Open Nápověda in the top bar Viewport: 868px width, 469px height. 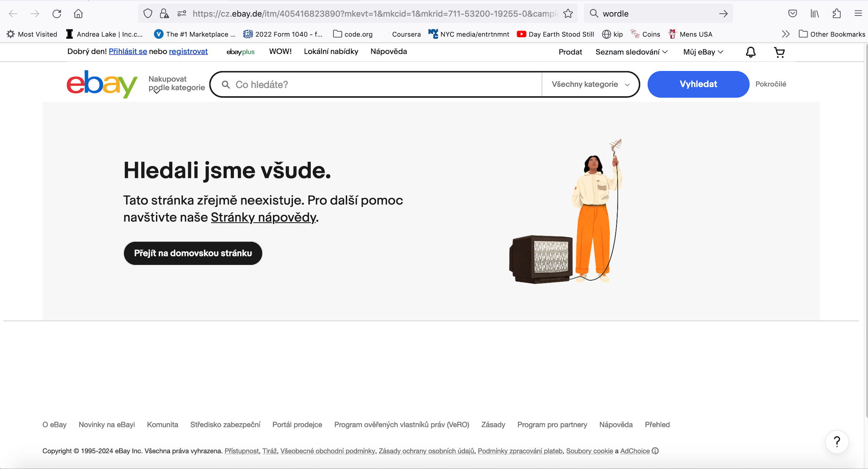tap(389, 51)
